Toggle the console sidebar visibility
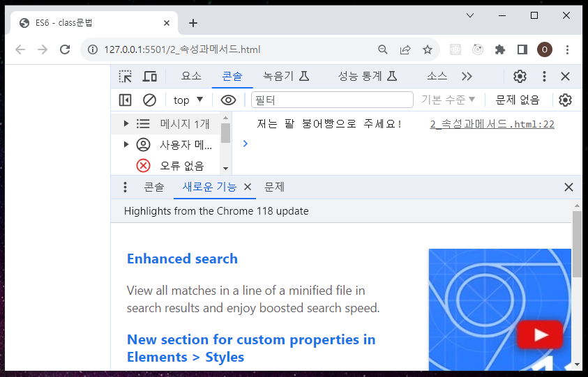The height and width of the screenshot is (377, 588). [126, 100]
